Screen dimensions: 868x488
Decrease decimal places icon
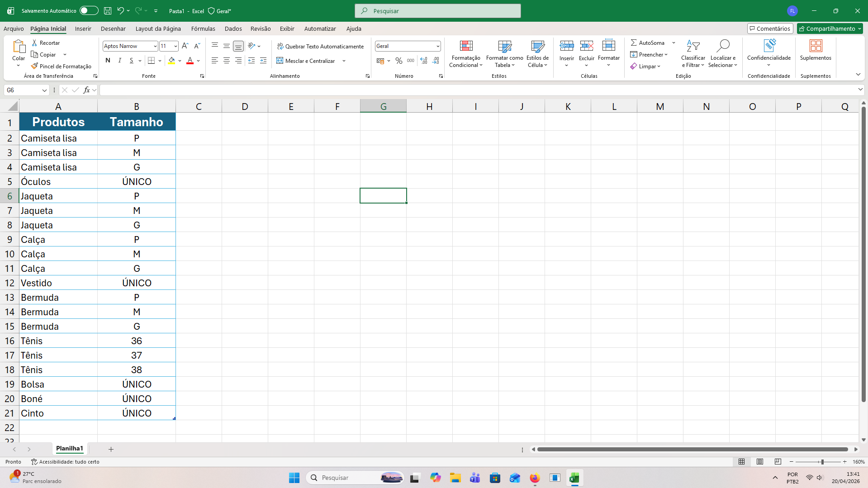(436, 61)
